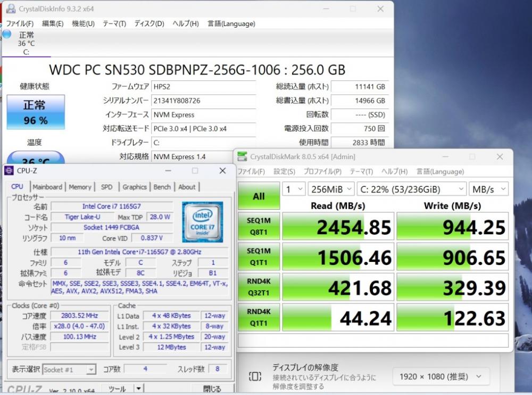Click the 閉じる button in CPU-Z
Viewport: 532px width, 395px height.
click(x=212, y=388)
